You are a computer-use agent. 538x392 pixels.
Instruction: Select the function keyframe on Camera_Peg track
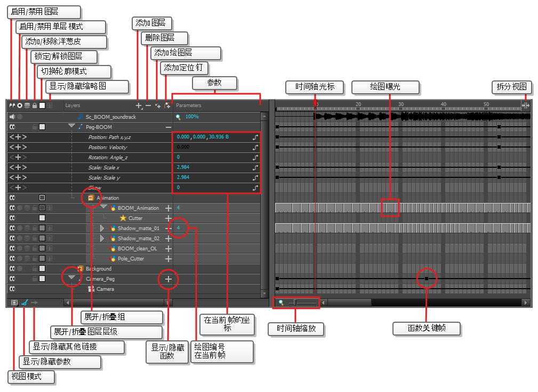coord(427,279)
